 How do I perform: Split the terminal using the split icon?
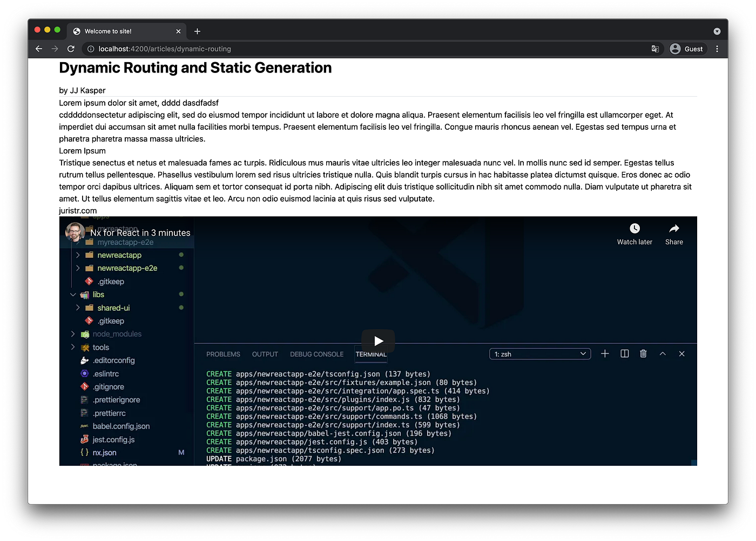(624, 353)
